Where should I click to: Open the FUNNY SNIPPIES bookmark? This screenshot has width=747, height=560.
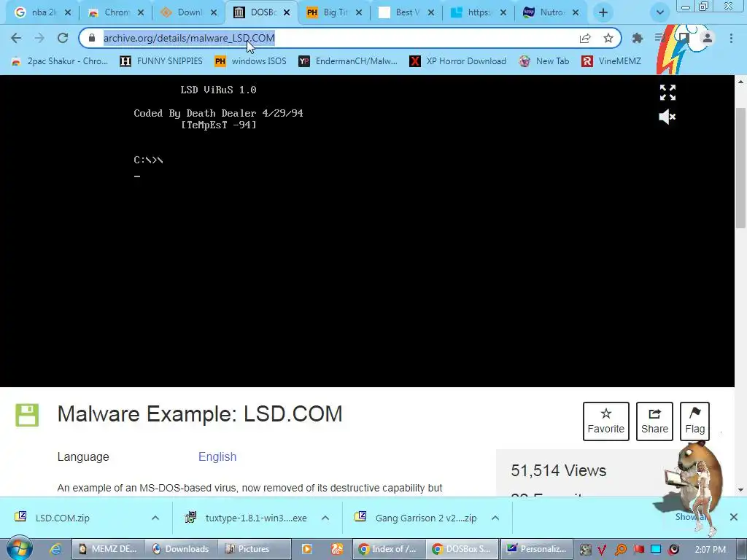[x=161, y=61]
